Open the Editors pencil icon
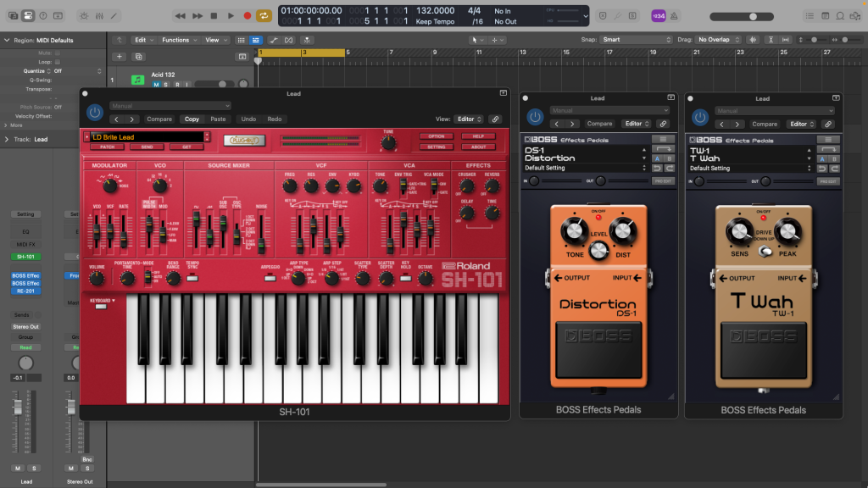This screenshot has width=868, height=488. [x=114, y=16]
